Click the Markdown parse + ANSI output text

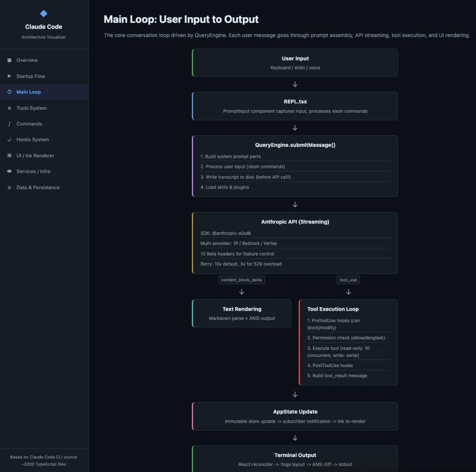tap(242, 318)
